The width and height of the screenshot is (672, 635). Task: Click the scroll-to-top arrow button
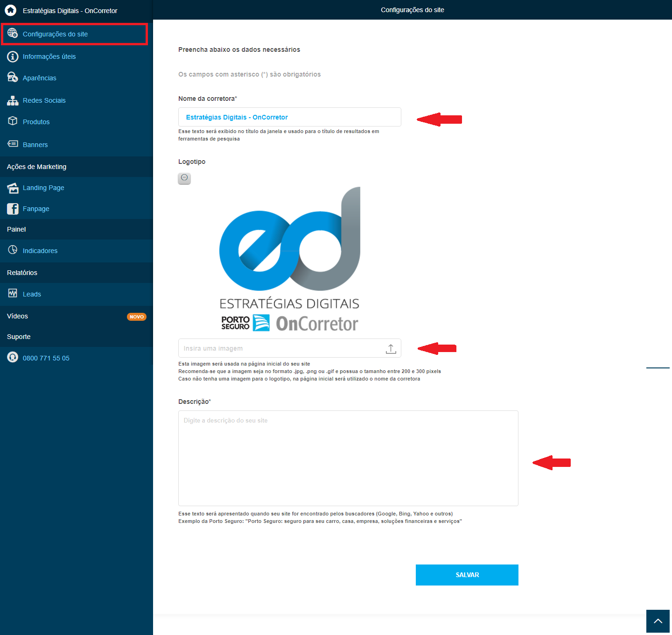click(x=658, y=621)
